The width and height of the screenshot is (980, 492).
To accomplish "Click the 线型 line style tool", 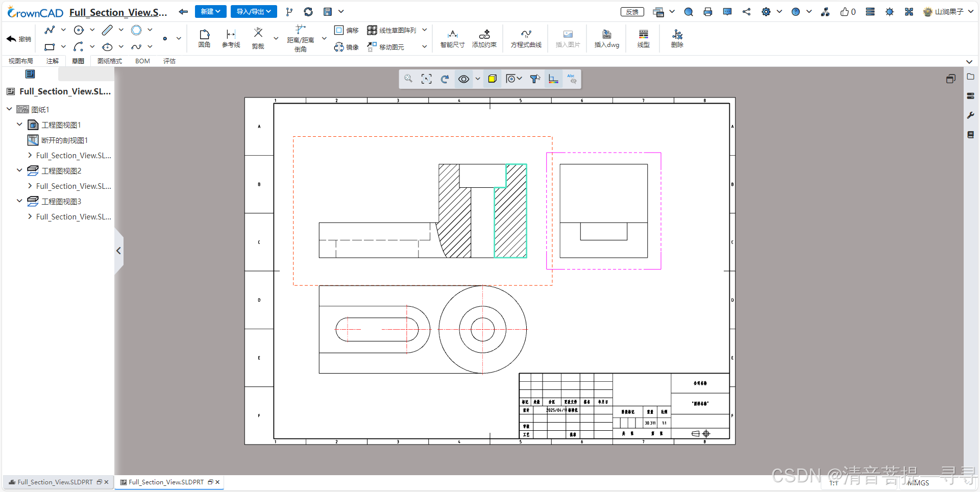I will 644,39.
